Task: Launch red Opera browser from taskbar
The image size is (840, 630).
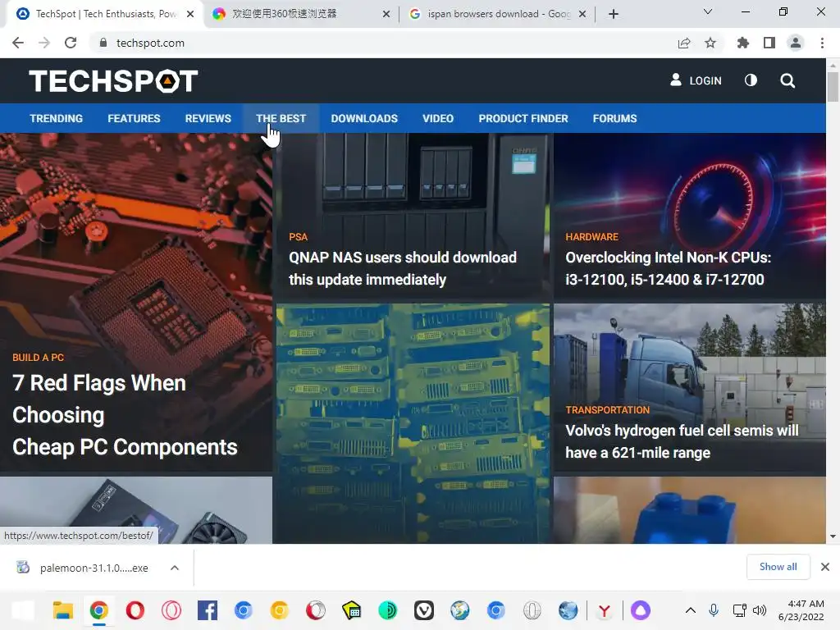Action: 135,610
